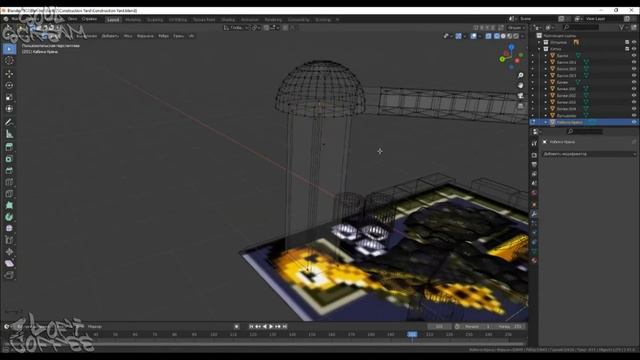Image resolution: width=640 pixels, height=360 pixels.
Task: Click the viewport zoom magnifier gizmo
Action: [520, 76]
